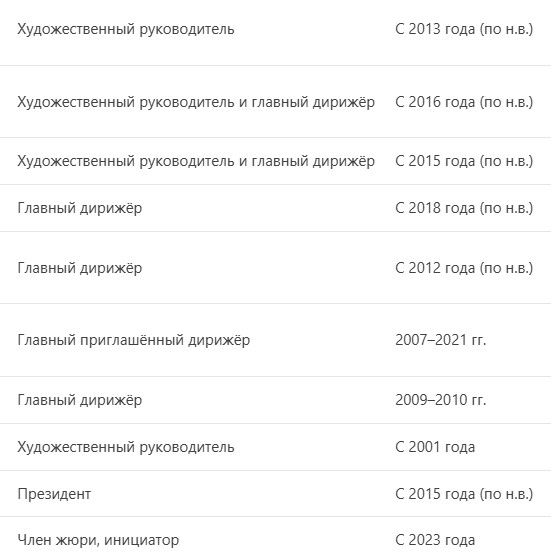Click the 'С 2013 года (по н.в.)' date
This screenshot has height=560, width=551.
click(x=464, y=29)
